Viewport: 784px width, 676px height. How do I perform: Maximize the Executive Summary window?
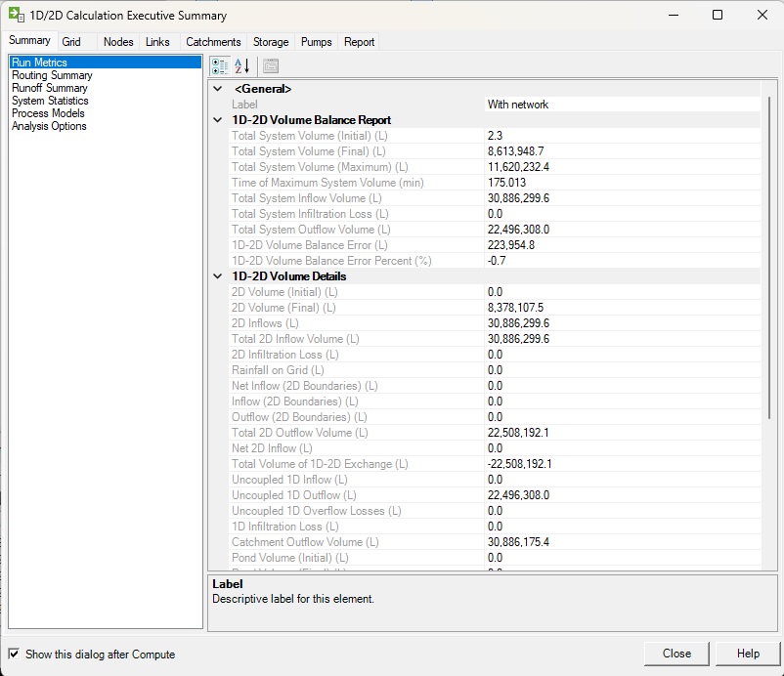point(718,16)
